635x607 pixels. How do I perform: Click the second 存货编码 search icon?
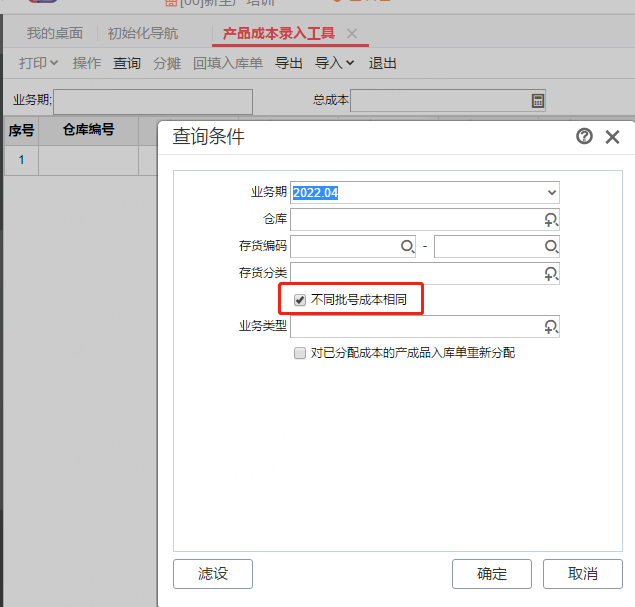(551, 246)
